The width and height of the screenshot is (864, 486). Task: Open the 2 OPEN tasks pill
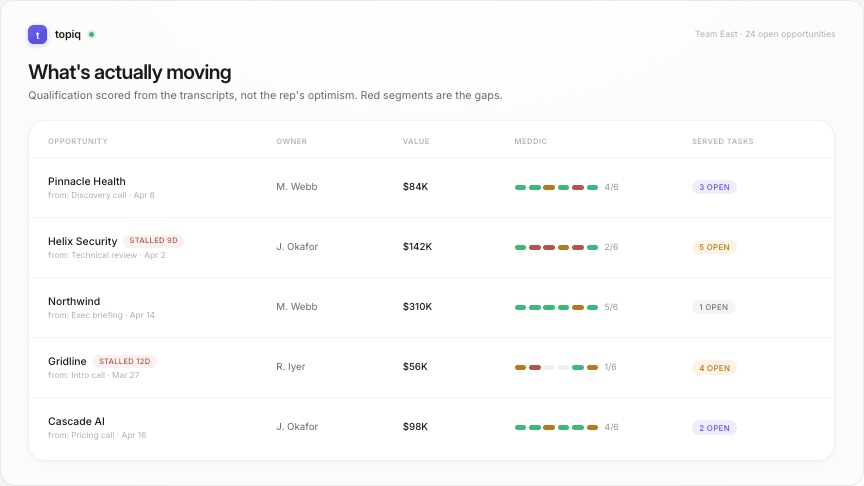point(714,428)
